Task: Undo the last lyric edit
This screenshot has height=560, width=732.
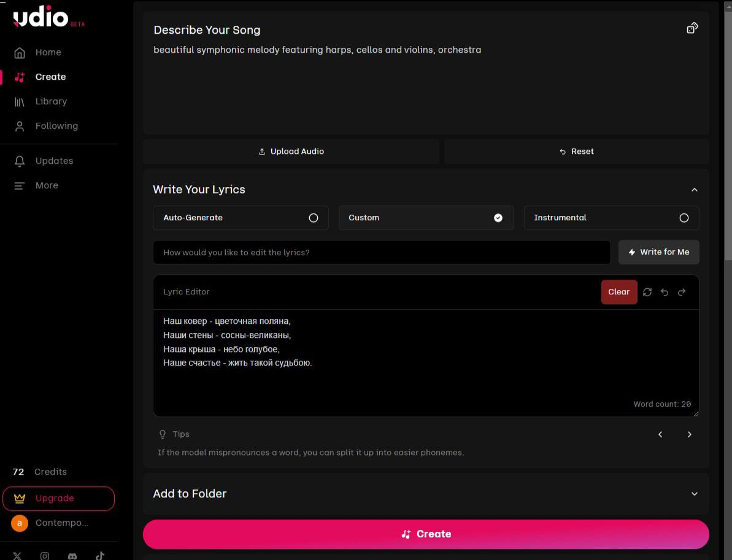Action: [665, 292]
